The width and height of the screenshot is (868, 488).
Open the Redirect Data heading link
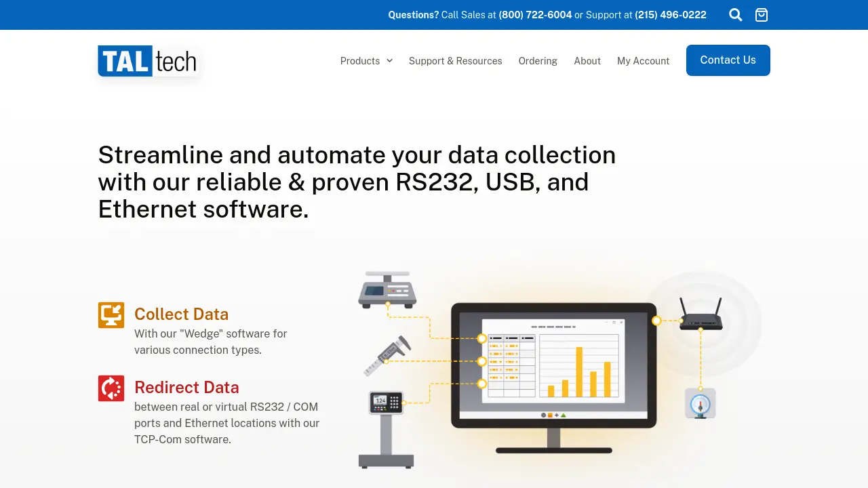[x=186, y=387]
